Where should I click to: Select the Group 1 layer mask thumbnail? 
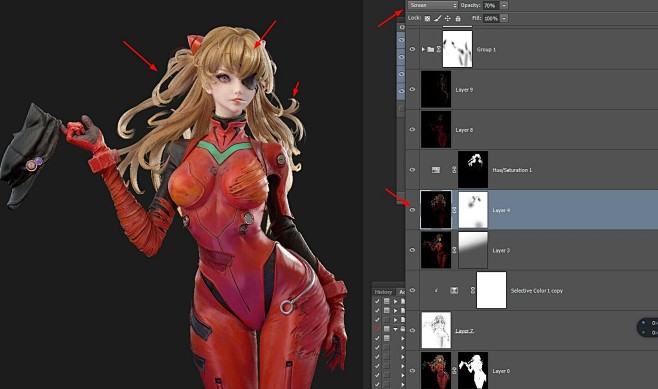pos(457,49)
